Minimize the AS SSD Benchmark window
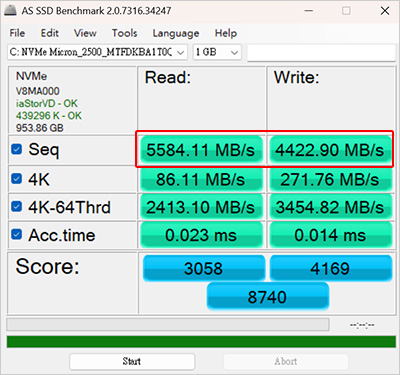 pos(309,11)
